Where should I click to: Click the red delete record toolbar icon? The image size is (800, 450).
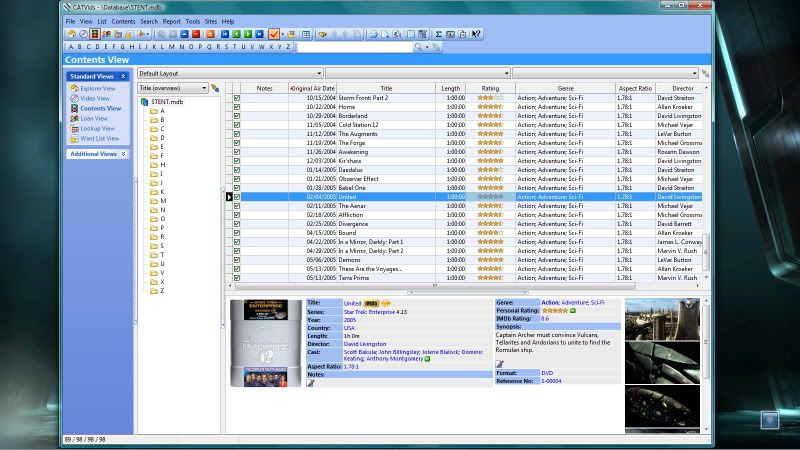196,34
